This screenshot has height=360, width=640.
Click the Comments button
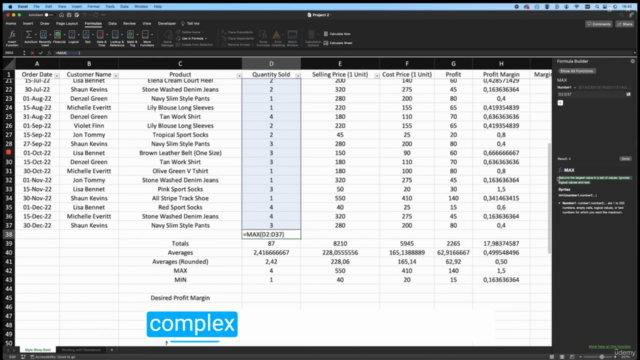point(599,24)
